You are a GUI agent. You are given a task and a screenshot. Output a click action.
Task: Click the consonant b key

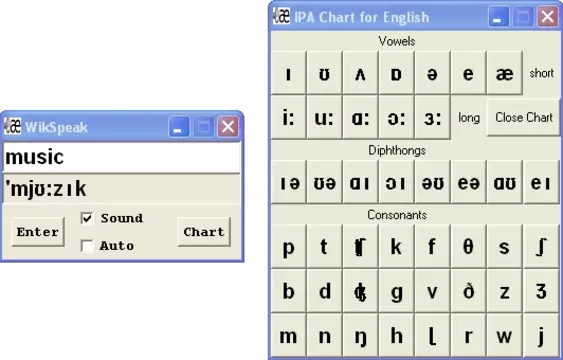tap(289, 291)
